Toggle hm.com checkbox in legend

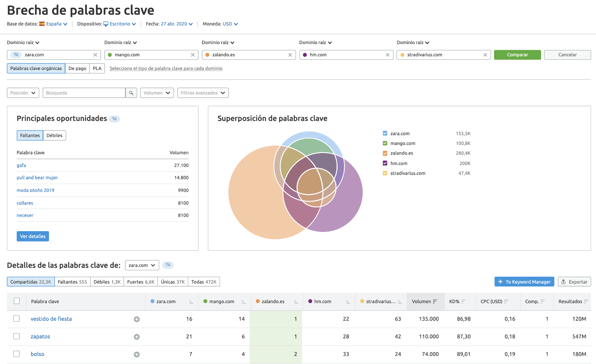[385, 163]
